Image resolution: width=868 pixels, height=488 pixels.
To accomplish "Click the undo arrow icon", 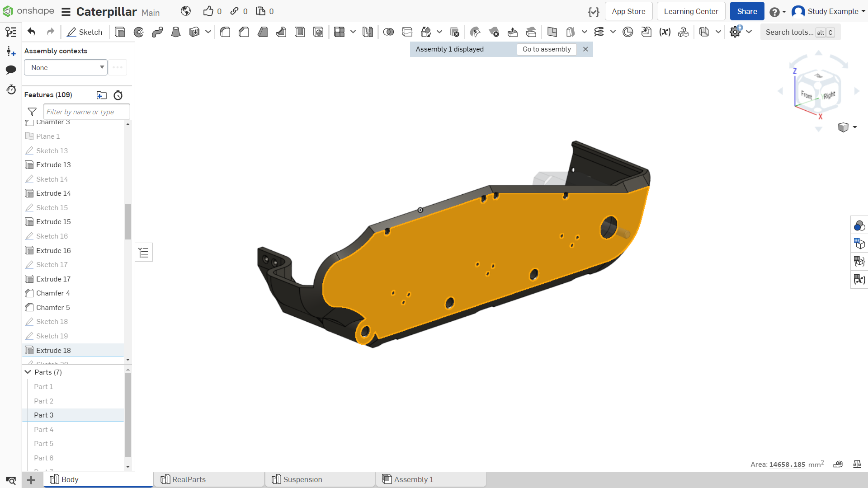I will 31,32.
